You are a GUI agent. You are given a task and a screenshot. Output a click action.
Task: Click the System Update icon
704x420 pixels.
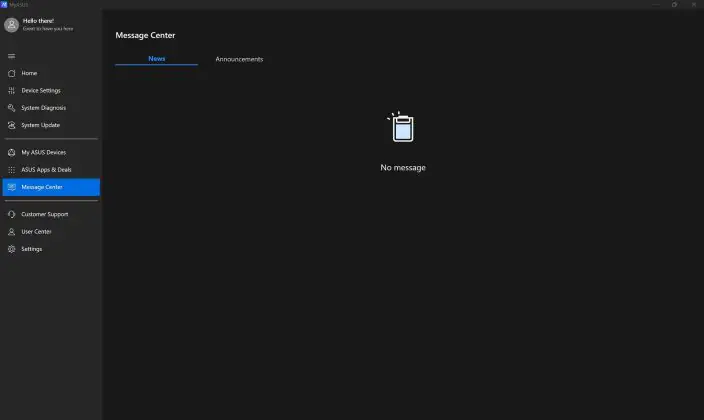12,125
